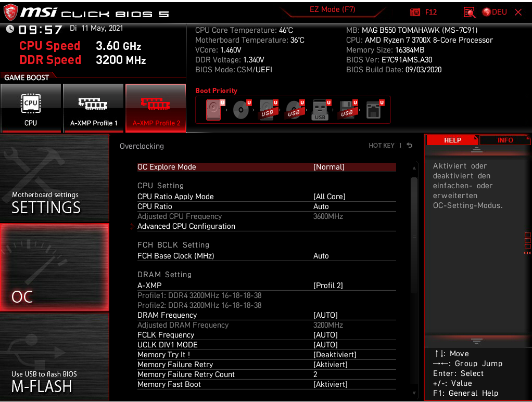Activate A-XMP Profile 1
Screen dimensions: 532x402
pos(93,108)
